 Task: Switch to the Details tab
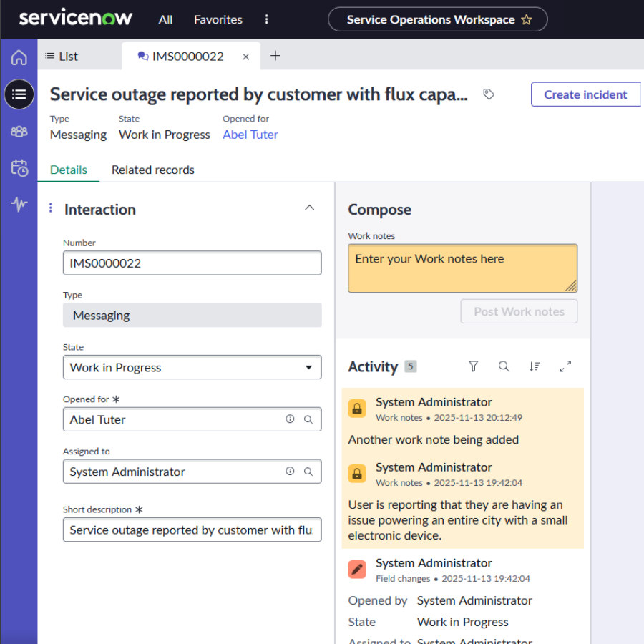(69, 170)
